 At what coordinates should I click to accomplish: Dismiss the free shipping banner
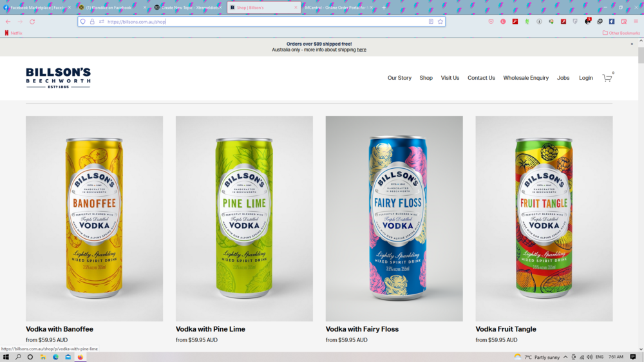(632, 44)
